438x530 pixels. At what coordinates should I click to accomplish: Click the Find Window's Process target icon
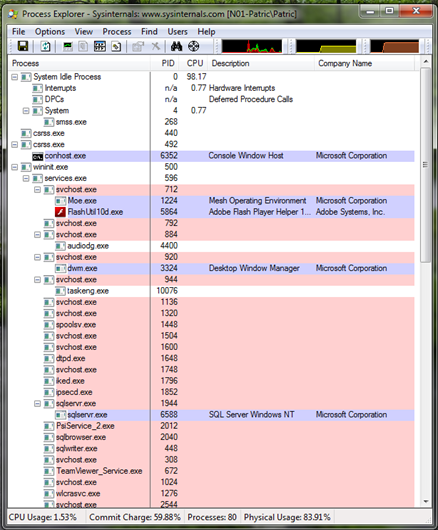pos(194,46)
